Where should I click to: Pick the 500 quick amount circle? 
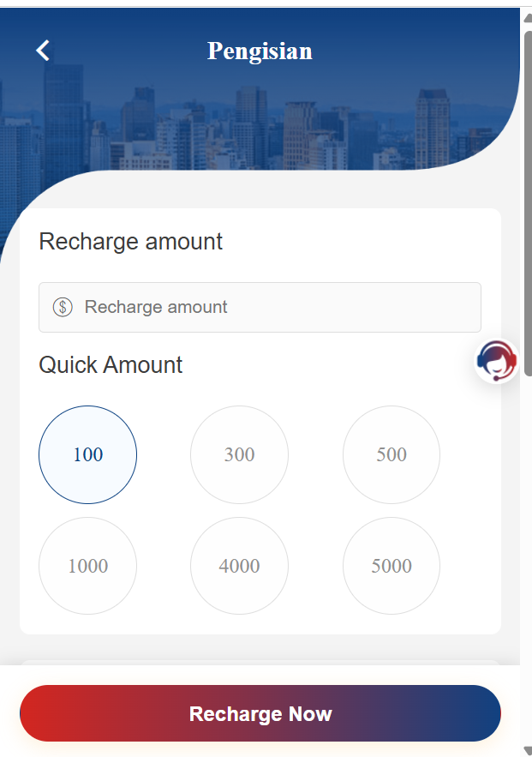(x=392, y=454)
